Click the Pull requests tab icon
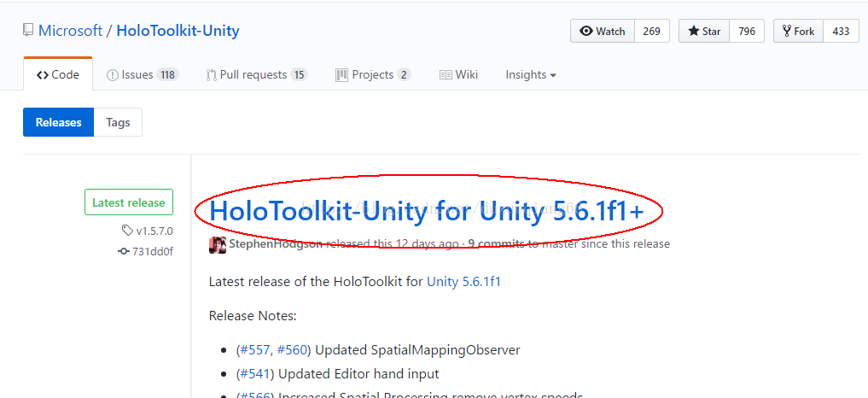The height and width of the screenshot is (398, 868). (x=211, y=75)
